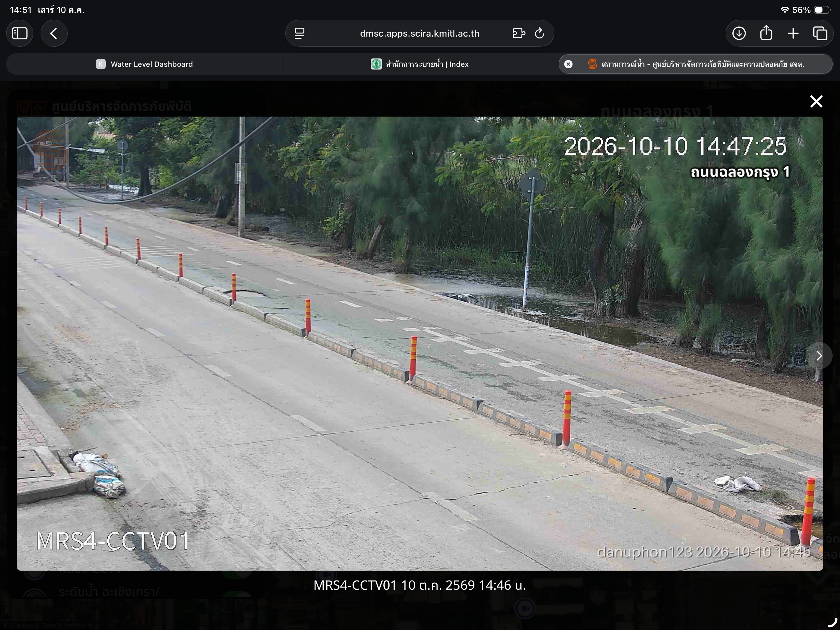Switch to สำนักการระบายน้ำ | Index tab
Screen dimensions: 840x630
(420, 64)
